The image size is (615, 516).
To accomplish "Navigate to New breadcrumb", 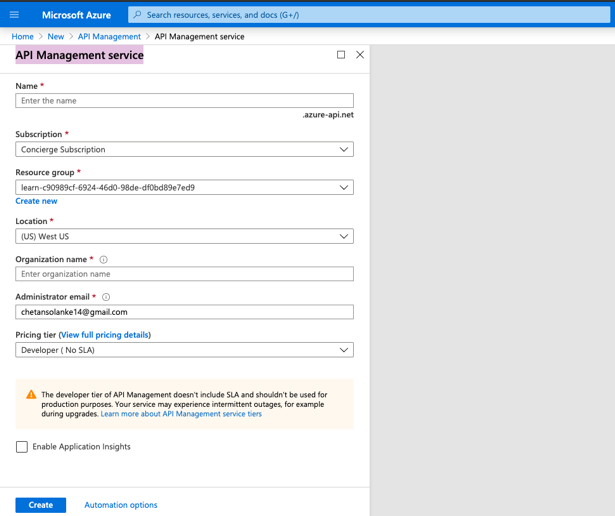I will coord(56,36).
